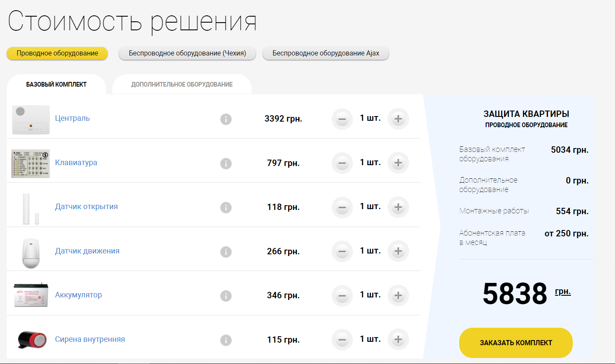Increase Сирена внутренняя quantity with plus
The width and height of the screenshot is (615, 364).
(x=398, y=340)
